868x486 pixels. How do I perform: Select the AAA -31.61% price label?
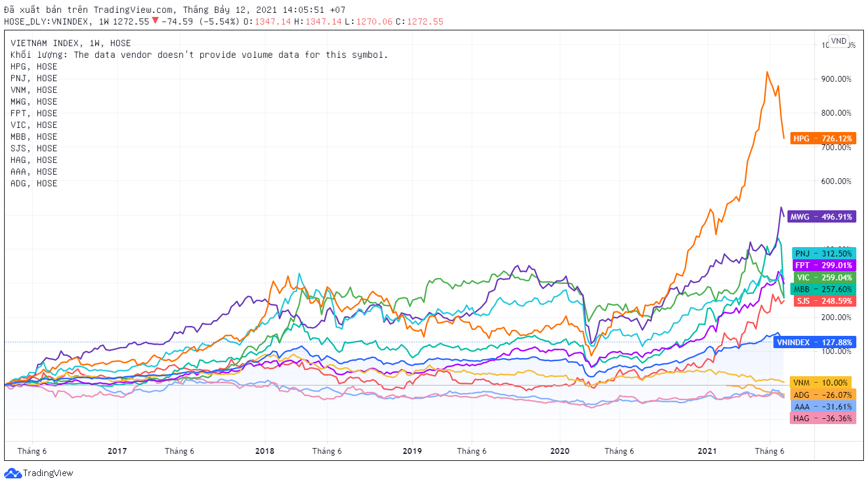822,407
